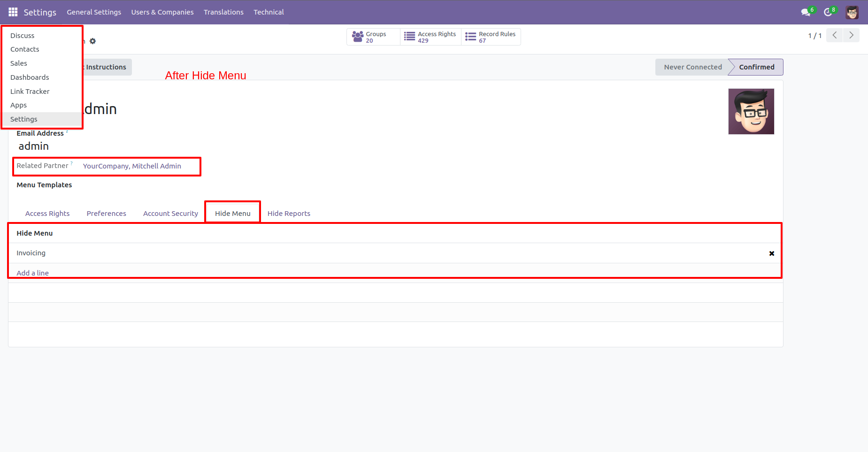The width and height of the screenshot is (868, 452).
Task: Select Apps from the open app menu
Action: [18, 105]
